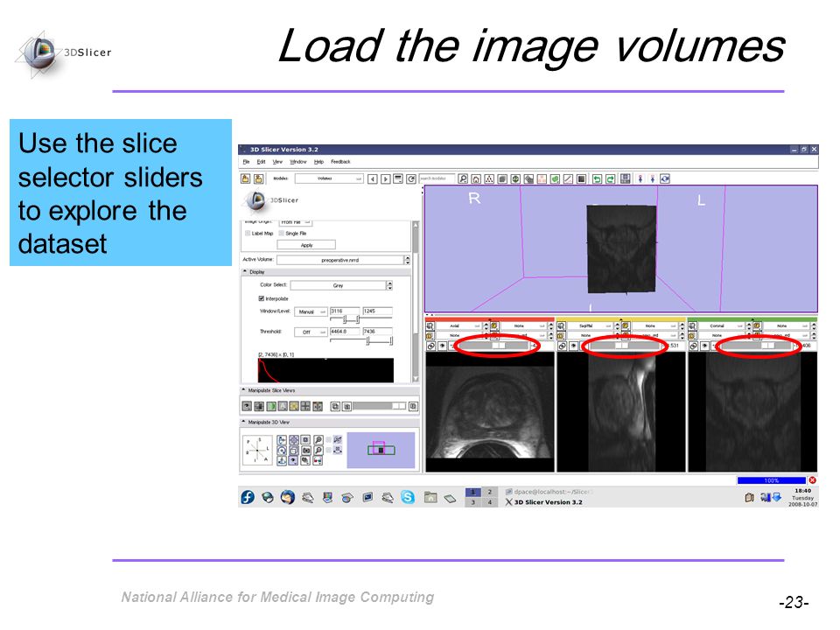The height and width of the screenshot is (630, 840).
Task: Toggle Sagittal slice visibility eye icon
Action: click(x=574, y=346)
